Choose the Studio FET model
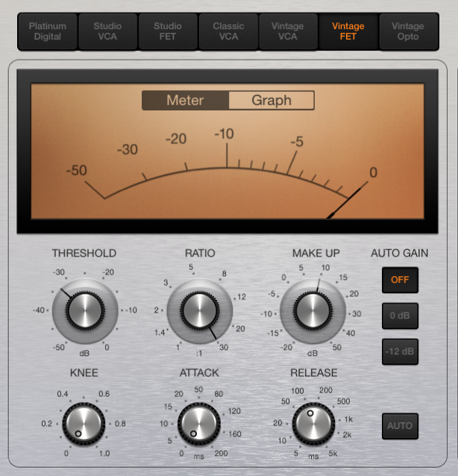Screen dimensions: 458x476 (168, 31)
